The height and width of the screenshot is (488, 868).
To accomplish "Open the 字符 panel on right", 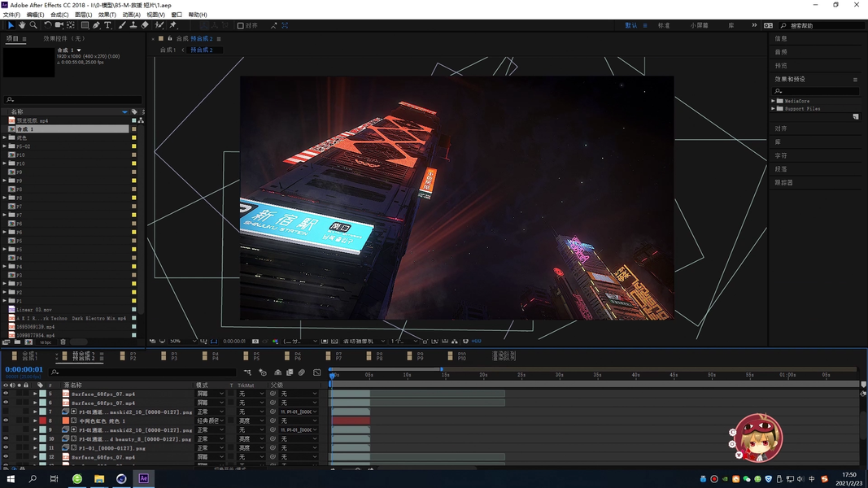I will 781,155.
